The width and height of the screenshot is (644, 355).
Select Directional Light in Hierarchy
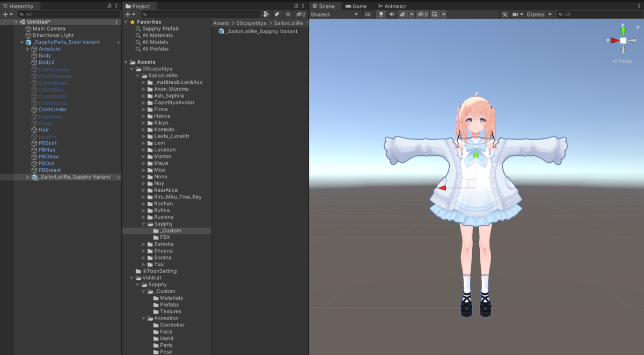click(x=53, y=35)
